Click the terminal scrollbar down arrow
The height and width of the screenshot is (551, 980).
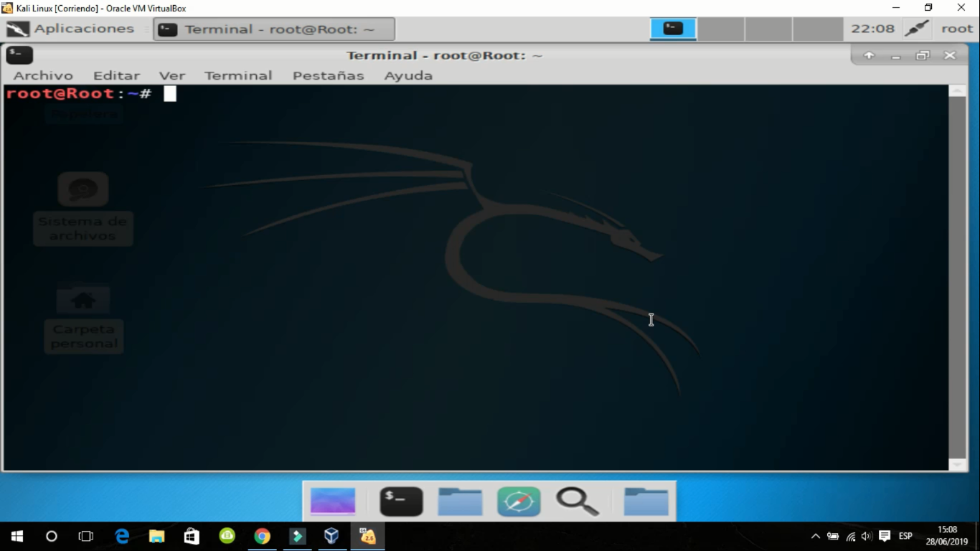tap(958, 465)
